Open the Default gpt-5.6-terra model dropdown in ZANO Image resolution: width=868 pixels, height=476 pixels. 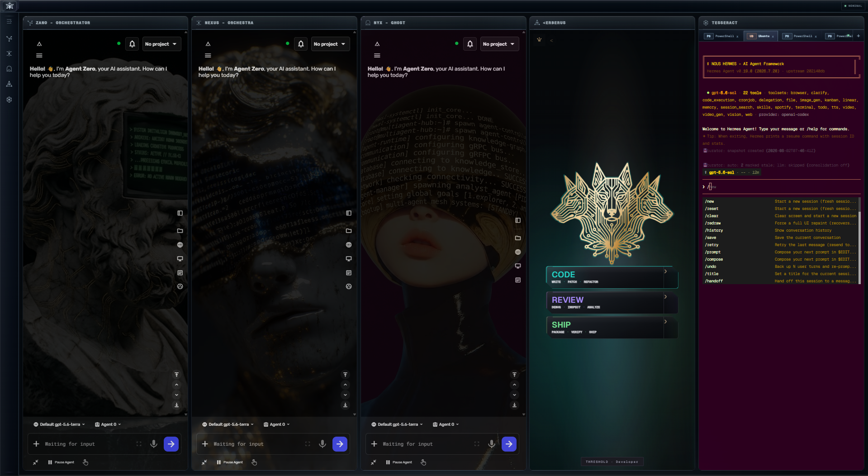tap(59, 424)
